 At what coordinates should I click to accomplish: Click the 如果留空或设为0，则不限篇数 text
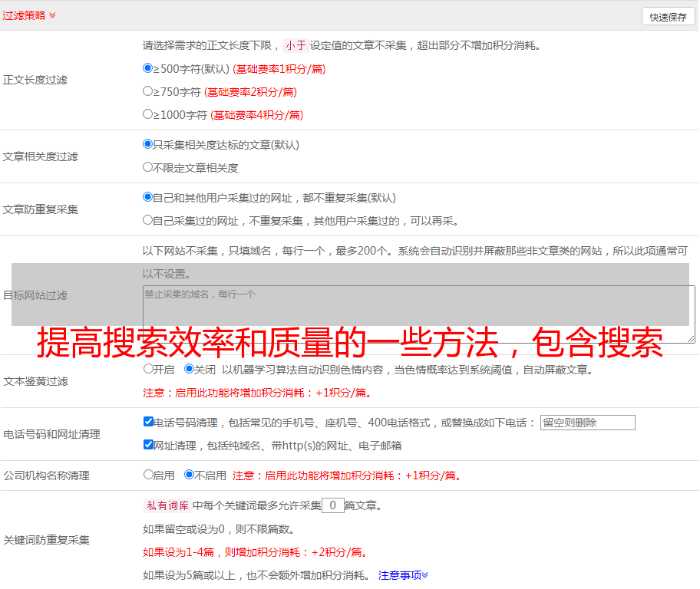point(219,529)
